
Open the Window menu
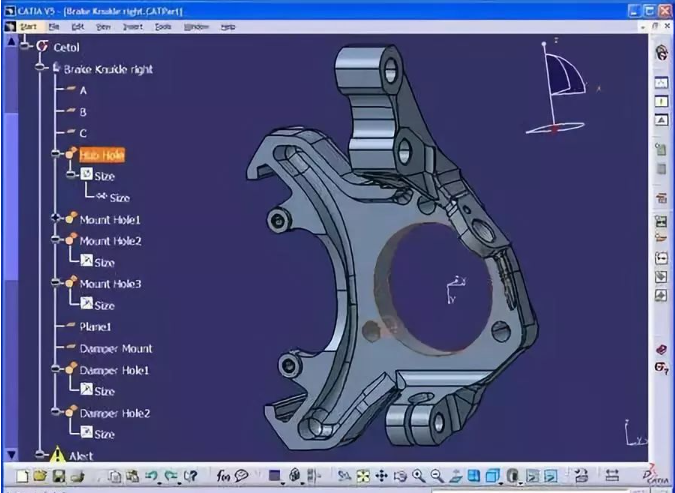(x=196, y=27)
